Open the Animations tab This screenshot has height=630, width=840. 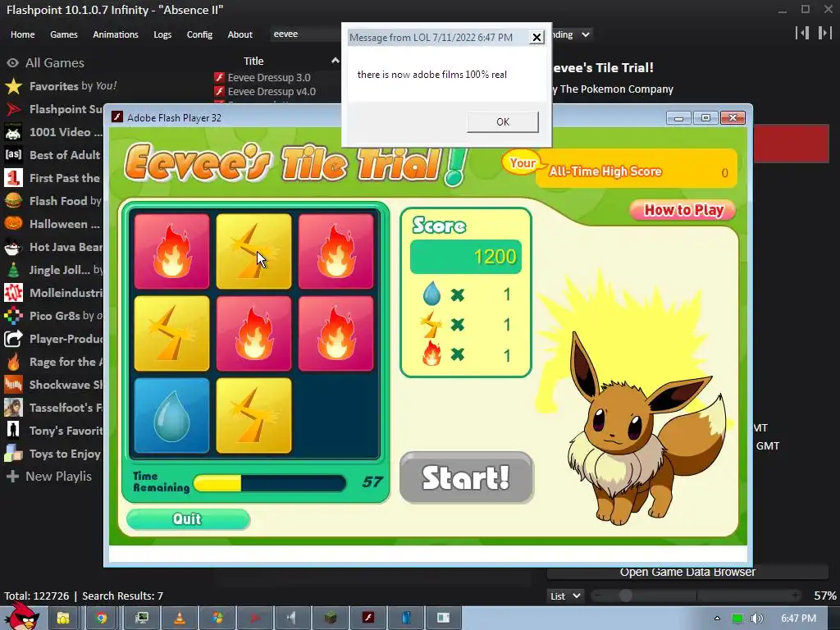pos(116,34)
